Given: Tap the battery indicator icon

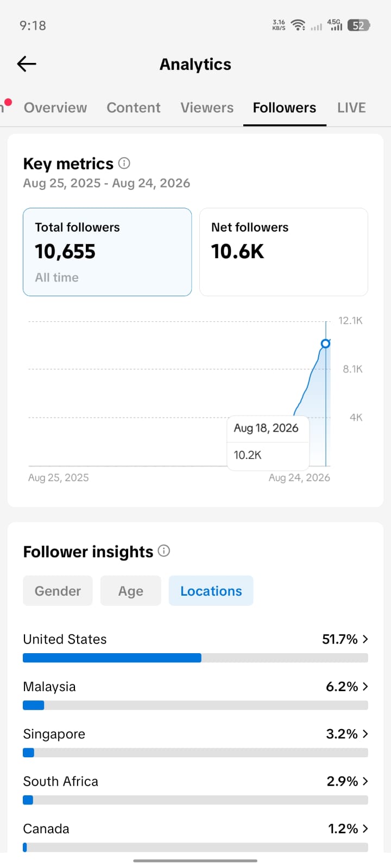Looking at the screenshot, I should [x=358, y=25].
